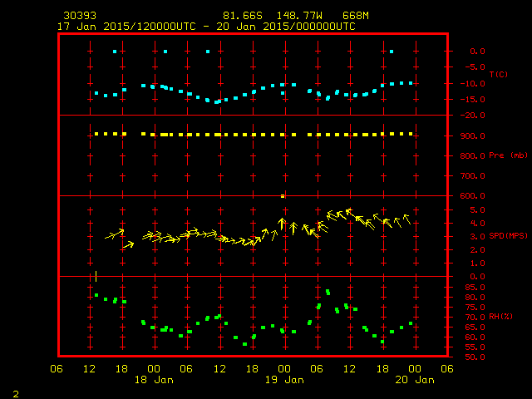Click the 4.0 wind speed tick value
The height and width of the screenshot is (399, 532).
tap(477, 224)
